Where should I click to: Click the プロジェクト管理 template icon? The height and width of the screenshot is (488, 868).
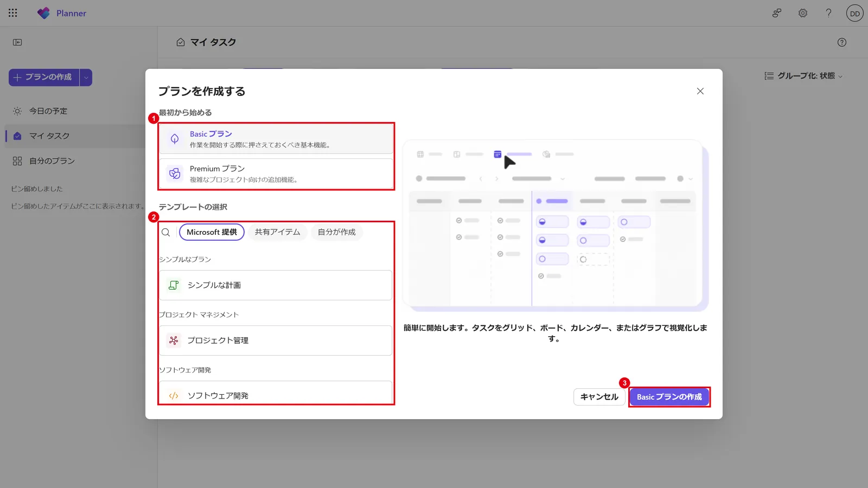pyautogui.click(x=174, y=341)
